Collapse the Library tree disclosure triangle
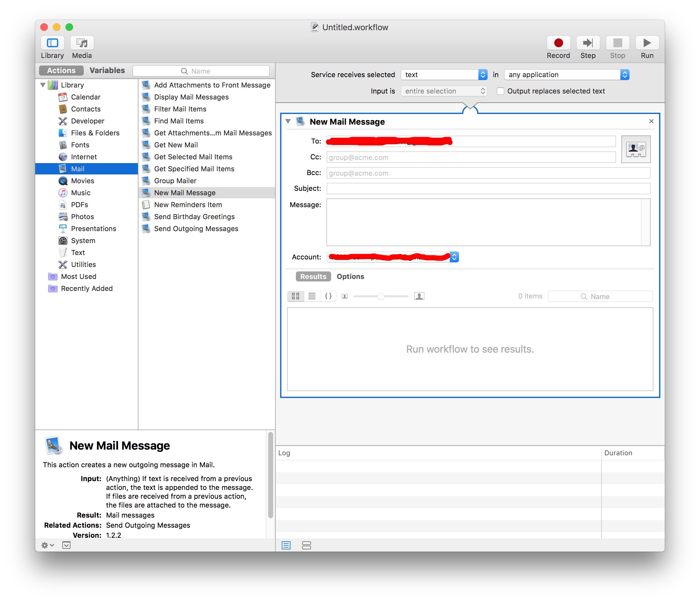This screenshot has width=700, height=602. tap(43, 85)
